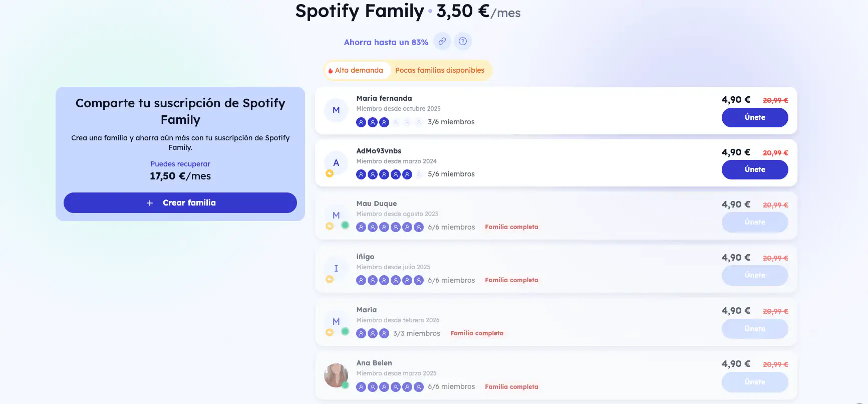Click the lightning badge on AdMo93vnbs avatar
868x404 pixels.
(330, 174)
